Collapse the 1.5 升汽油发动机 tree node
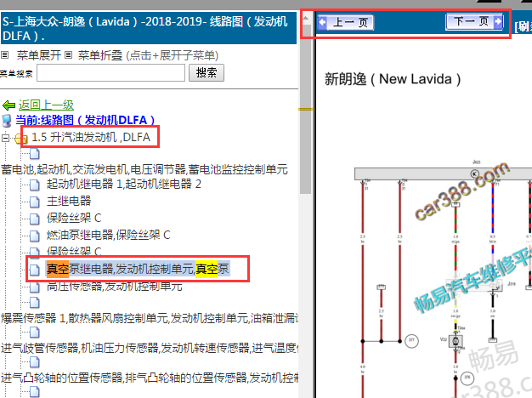Viewport: 532px width, 398px height. [x=5, y=138]
